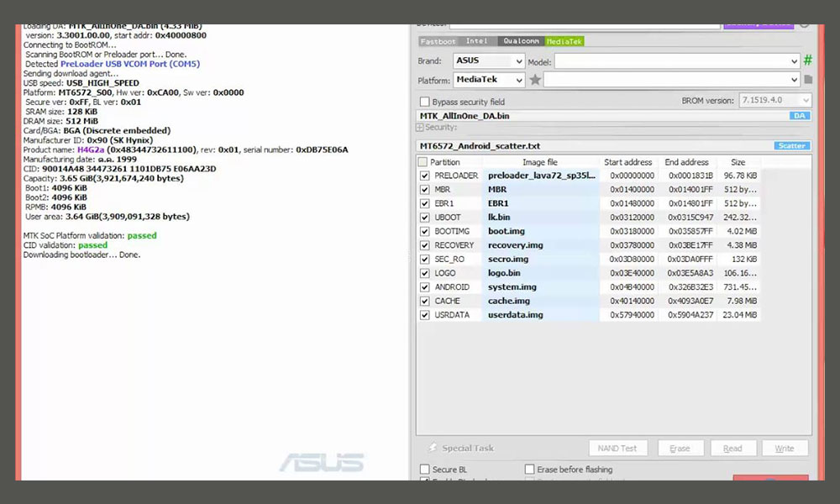Screen dimensions: 840x504
Task: Uncheck the LOGO partition checkbox
Action: (x=425, y=273)
